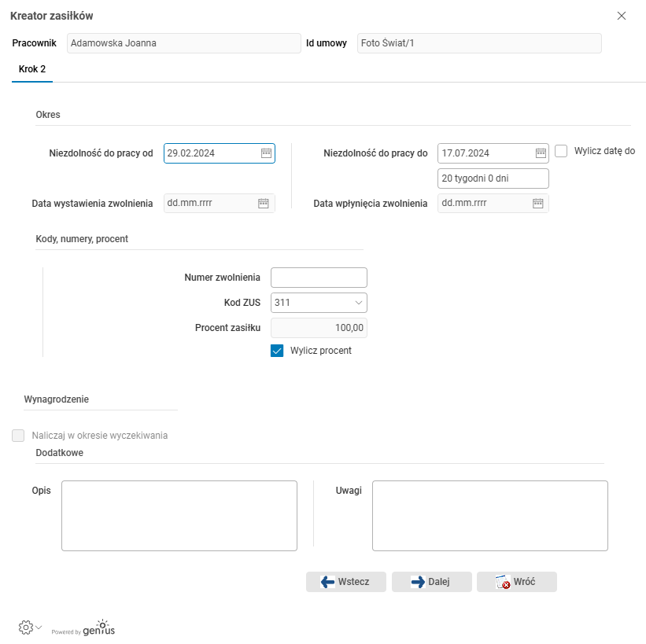This screenshot has height=644, width=646.
Task: Click the Genius logo
Action: coord(98,627)
